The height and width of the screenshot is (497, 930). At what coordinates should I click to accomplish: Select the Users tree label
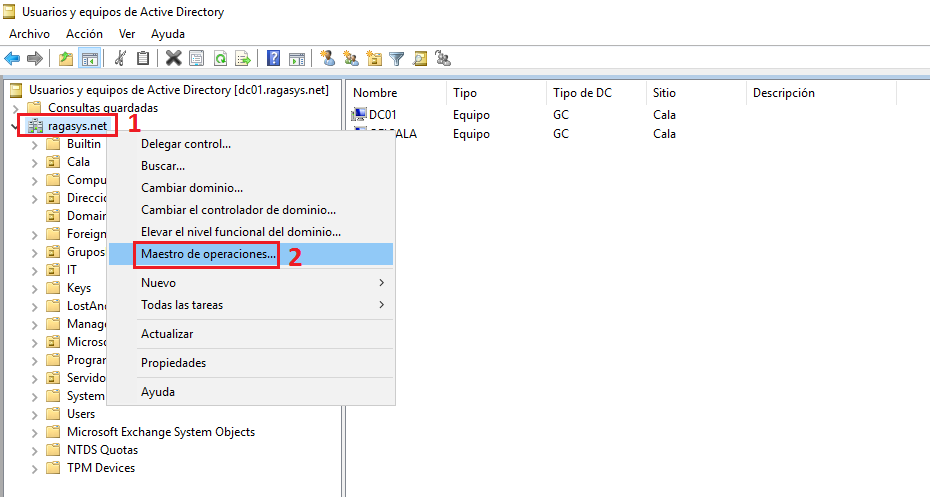(81, 414)
